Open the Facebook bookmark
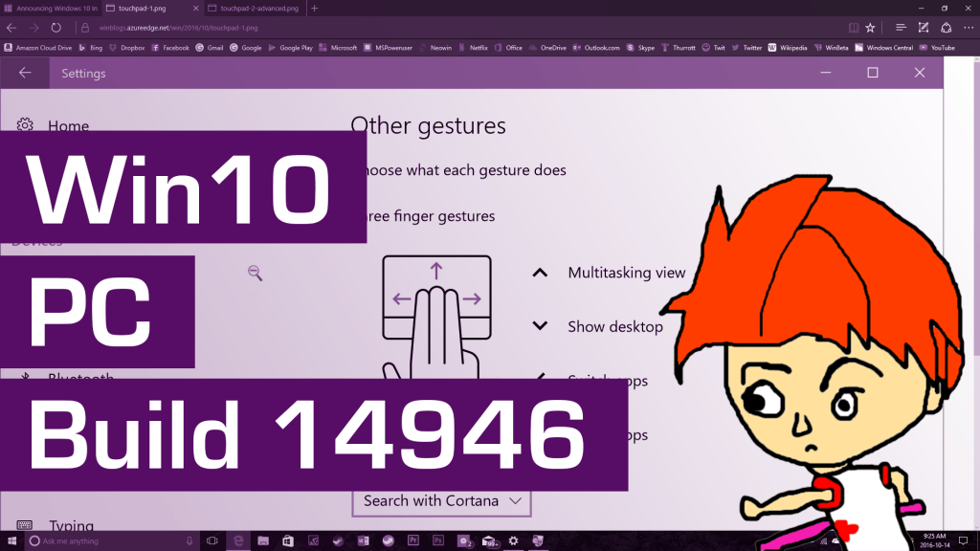Image resolution: width=980 pixels, height=551 pixels. [x=170, y=48]
